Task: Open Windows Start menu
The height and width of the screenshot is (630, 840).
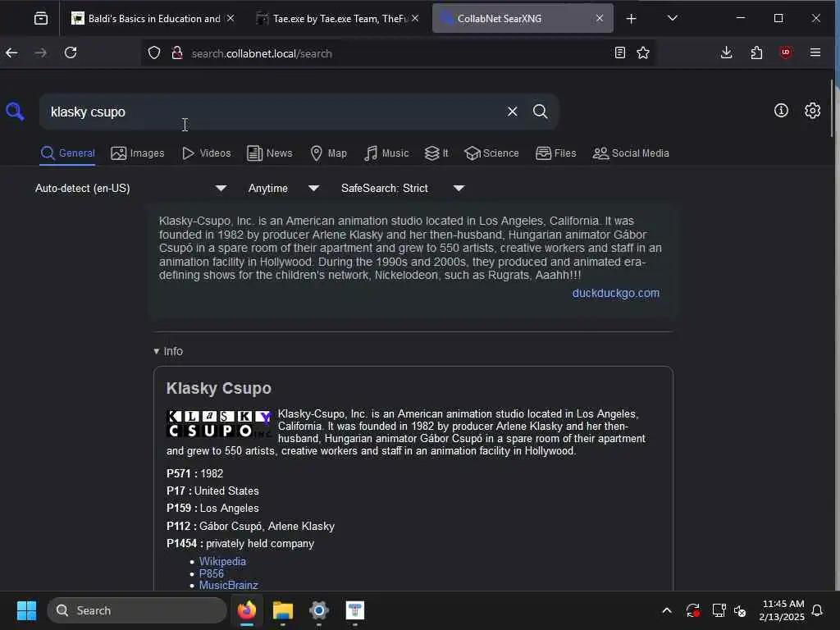Action: pyautogui.click(x=26, y=610)
